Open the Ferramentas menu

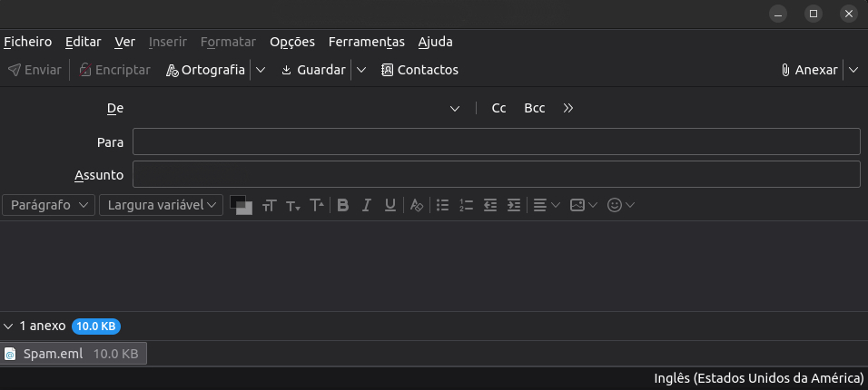[x=367, y=42]
